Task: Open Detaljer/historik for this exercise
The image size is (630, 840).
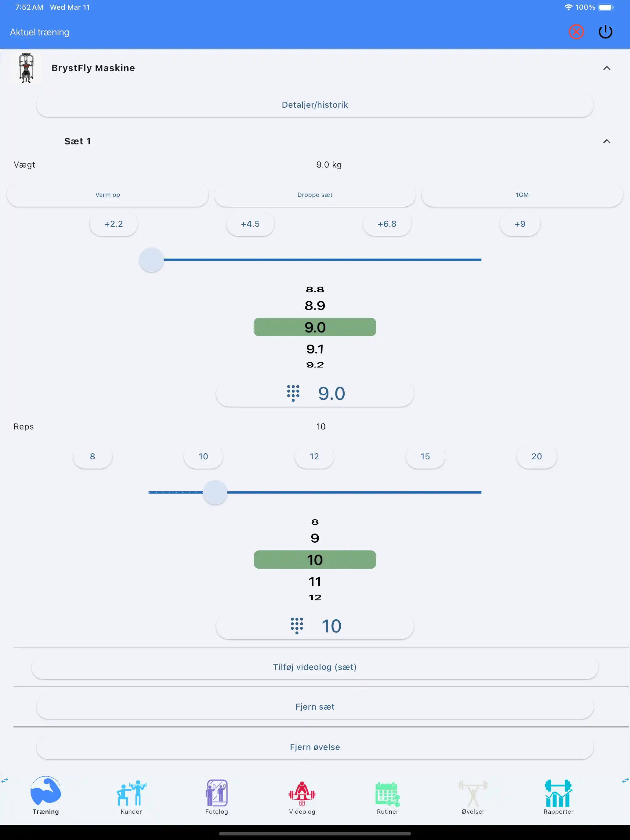Action: (315, 105)
